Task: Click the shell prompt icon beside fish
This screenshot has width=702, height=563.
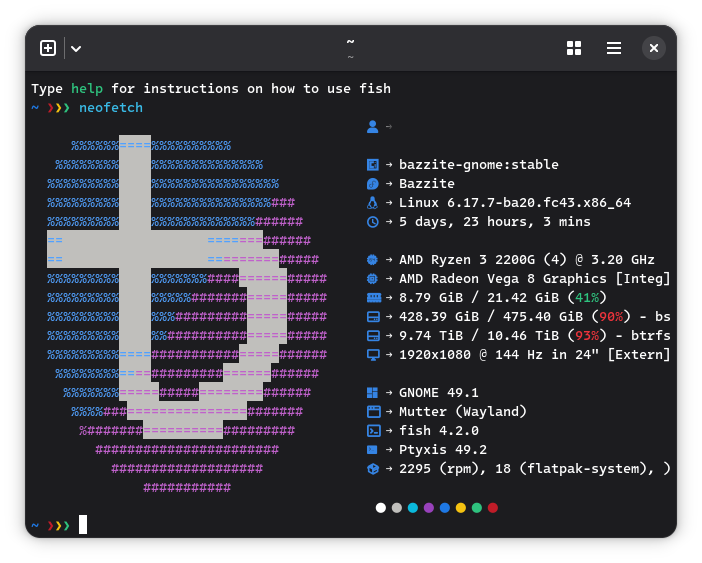Action: coord(373,431)
